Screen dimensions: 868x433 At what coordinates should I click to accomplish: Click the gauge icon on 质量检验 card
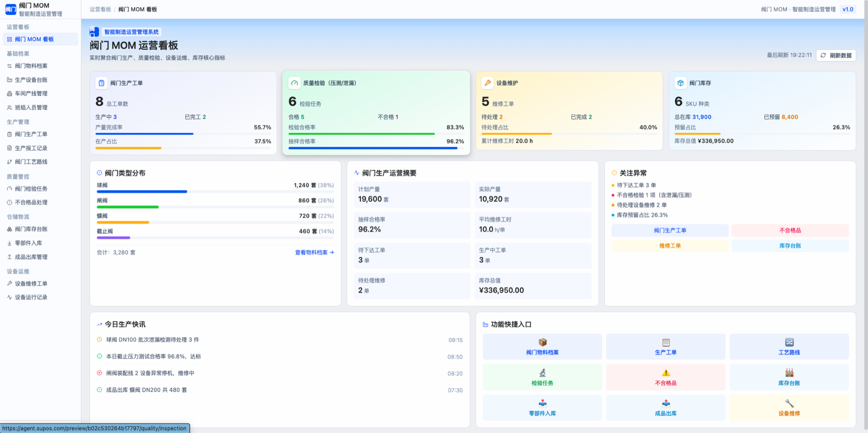pos(294,83)
